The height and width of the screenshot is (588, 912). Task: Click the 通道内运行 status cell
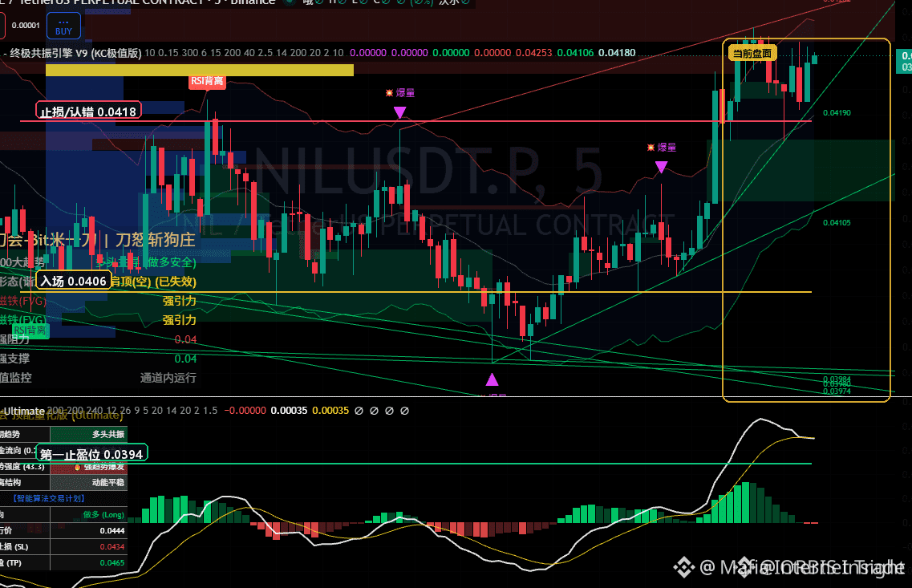168,378
